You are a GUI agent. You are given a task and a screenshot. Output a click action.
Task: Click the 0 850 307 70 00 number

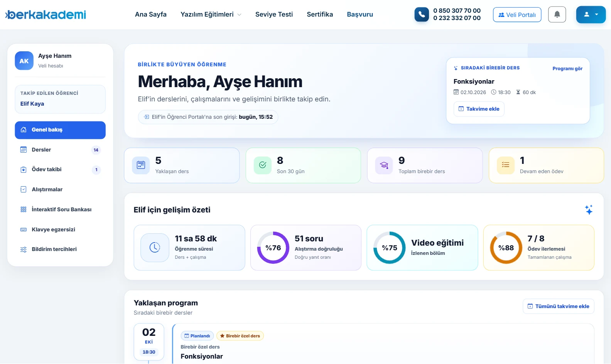point(457,11)
